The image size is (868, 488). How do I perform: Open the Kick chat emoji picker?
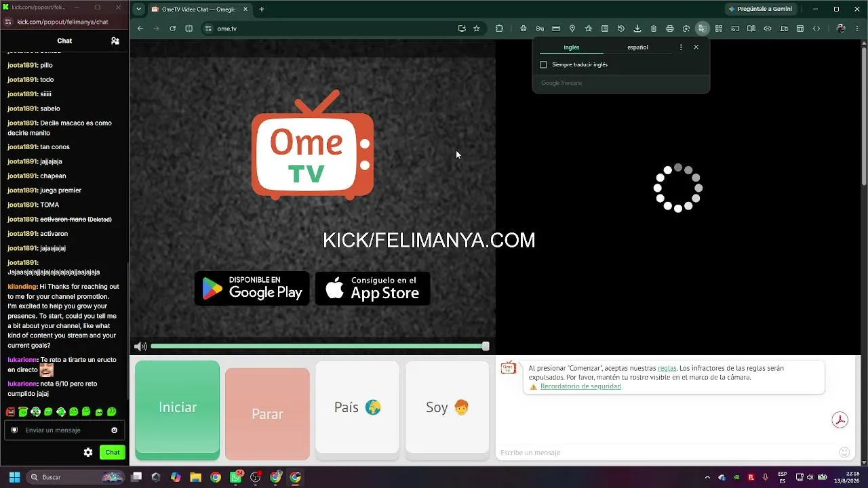click(x=114, y=430)
